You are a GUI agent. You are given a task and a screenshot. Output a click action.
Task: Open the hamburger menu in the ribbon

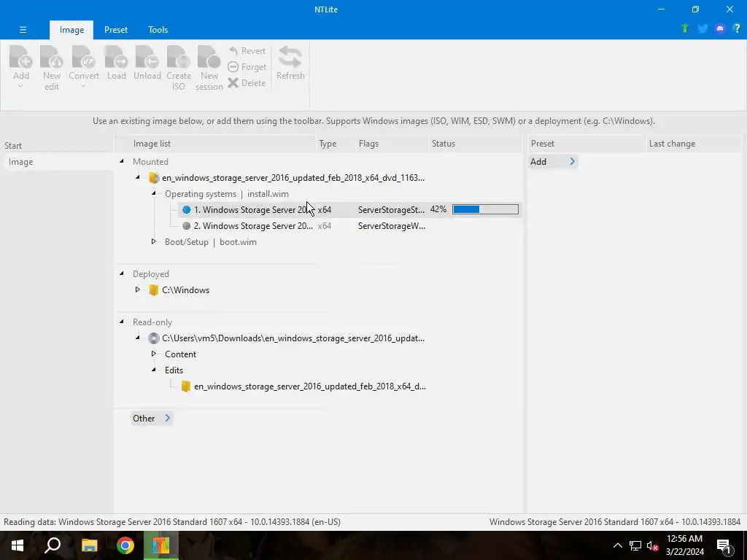23,29
